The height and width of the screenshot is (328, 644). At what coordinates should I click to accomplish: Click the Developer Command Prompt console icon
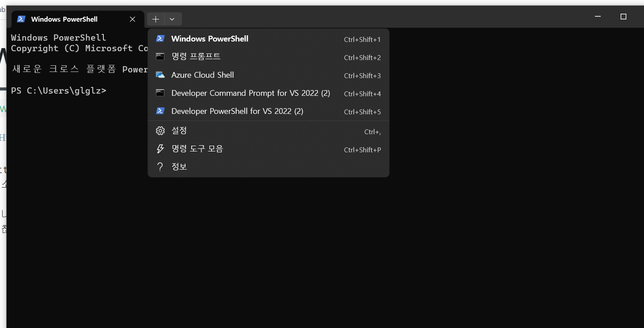coord(160,93)
